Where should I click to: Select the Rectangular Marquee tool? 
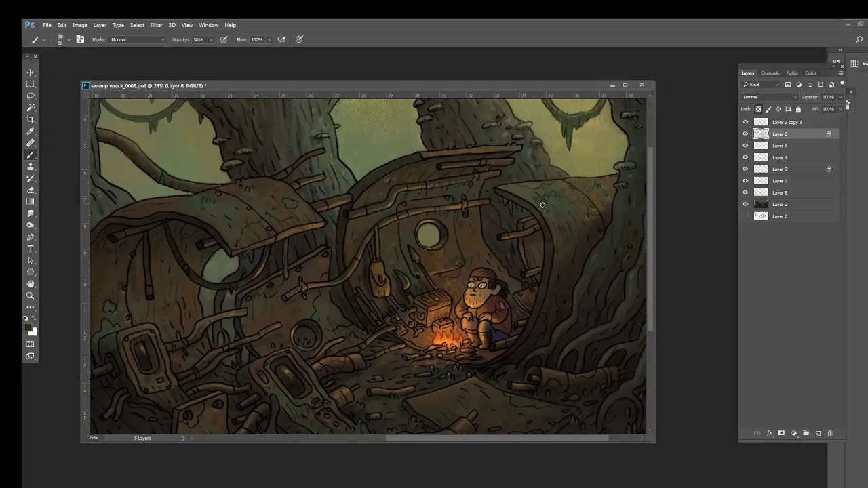point(30,84)
